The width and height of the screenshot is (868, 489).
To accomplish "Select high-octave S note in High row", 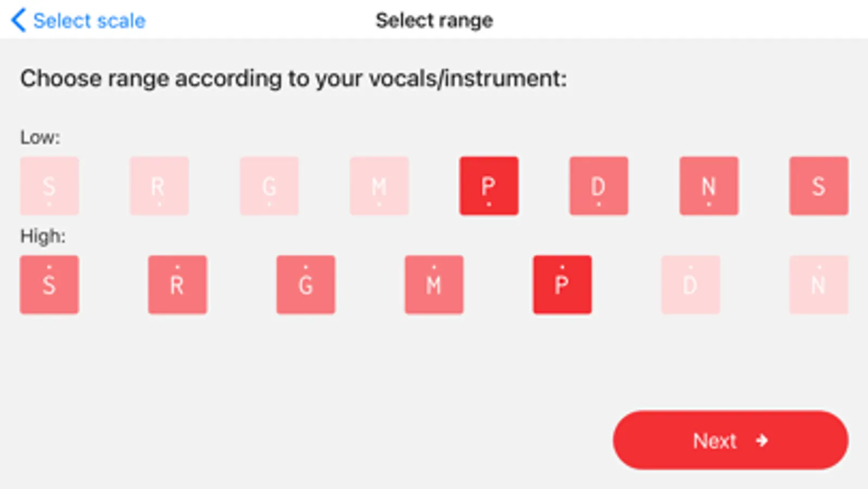I will (49, 285).
